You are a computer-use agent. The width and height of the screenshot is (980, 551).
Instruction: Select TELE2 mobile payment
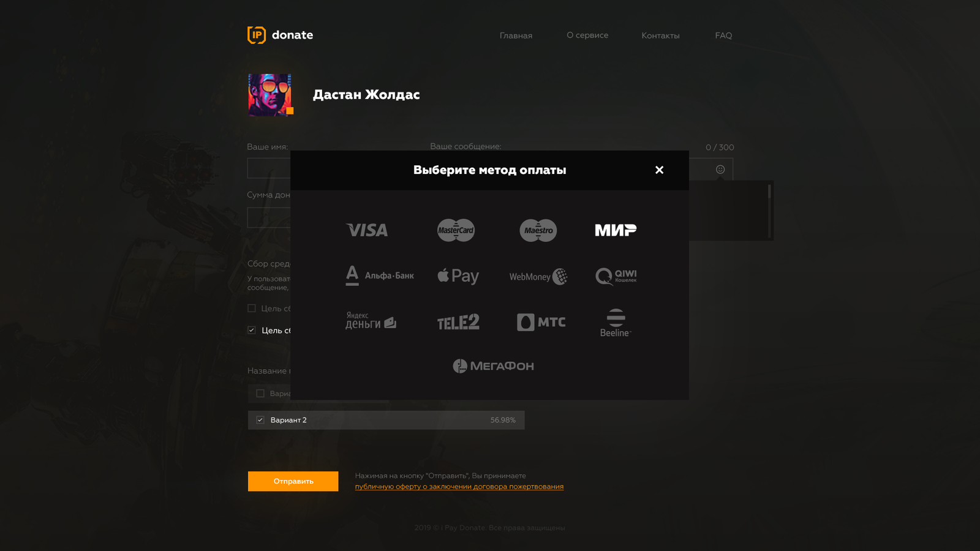[x=458, y=322]
